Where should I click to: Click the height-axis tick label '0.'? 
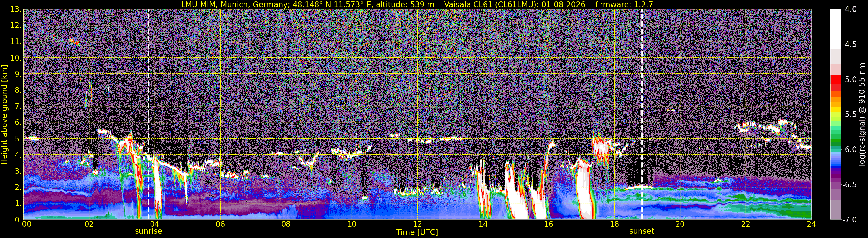pos(18,220)
